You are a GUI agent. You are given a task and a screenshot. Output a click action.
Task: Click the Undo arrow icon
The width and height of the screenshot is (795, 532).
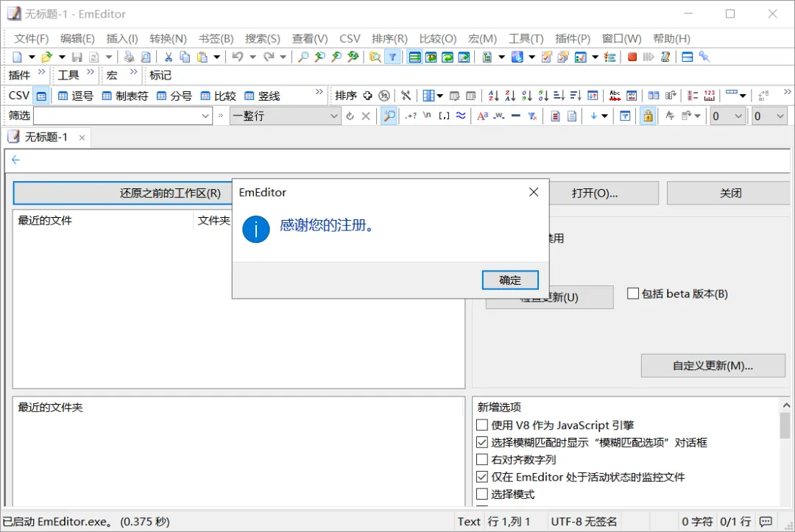coord(237,57)
